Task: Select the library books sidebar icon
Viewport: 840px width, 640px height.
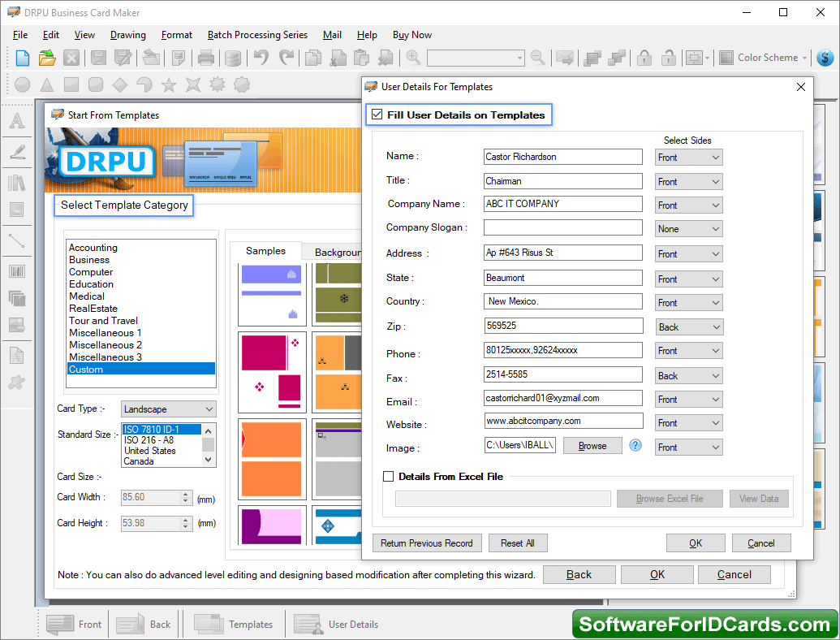Action: click(x=17, y=183)
